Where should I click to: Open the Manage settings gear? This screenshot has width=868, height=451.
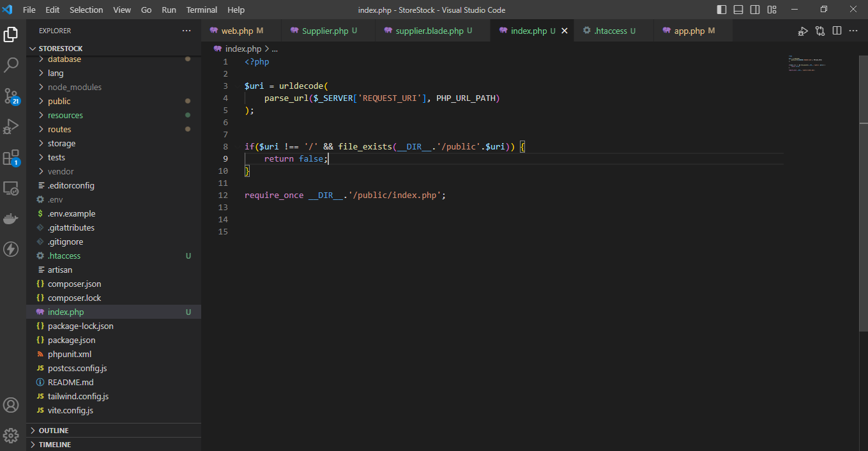point(11,436)
